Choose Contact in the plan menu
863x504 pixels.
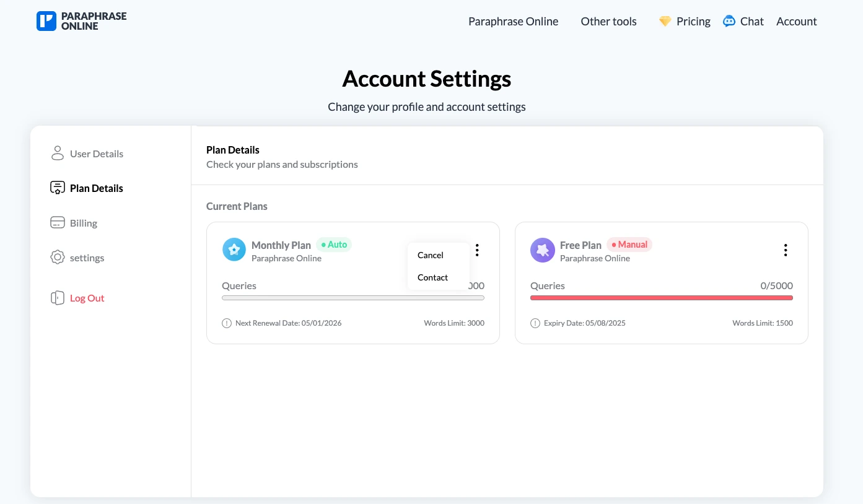[x=432, y=277]
